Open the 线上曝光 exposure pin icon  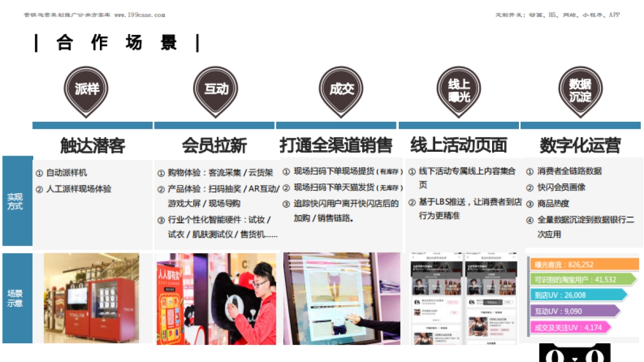point(459,88)
